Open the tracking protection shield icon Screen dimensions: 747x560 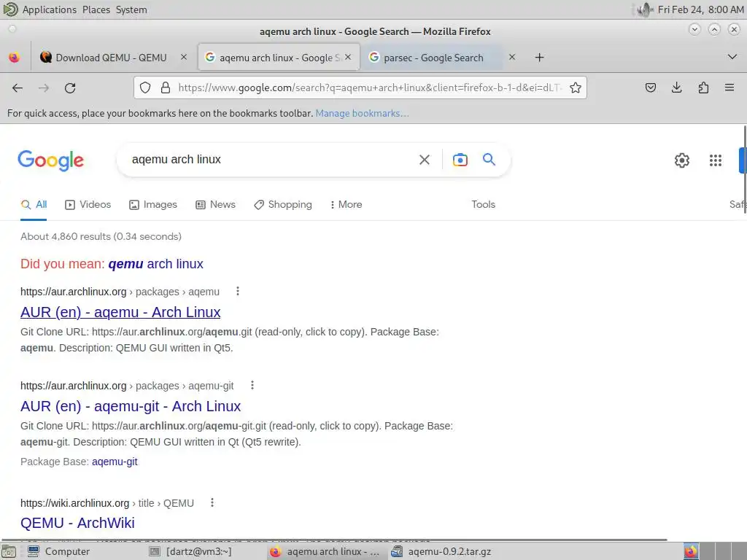[145, 87]
